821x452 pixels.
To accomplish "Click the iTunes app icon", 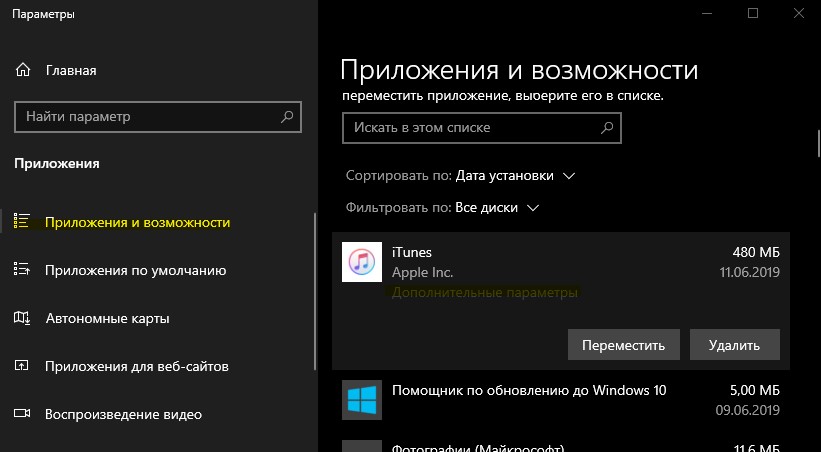I will (362, 262).
